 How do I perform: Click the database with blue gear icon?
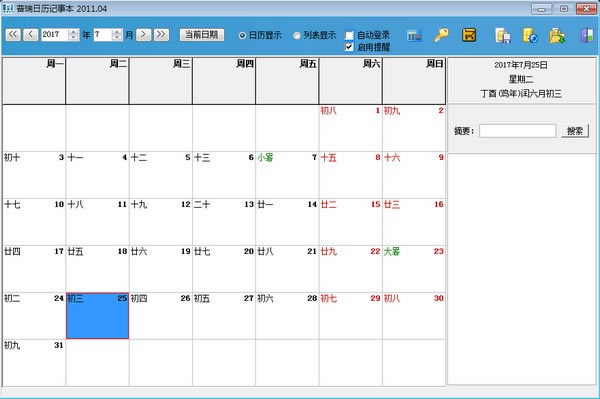(x=530, y=36)
